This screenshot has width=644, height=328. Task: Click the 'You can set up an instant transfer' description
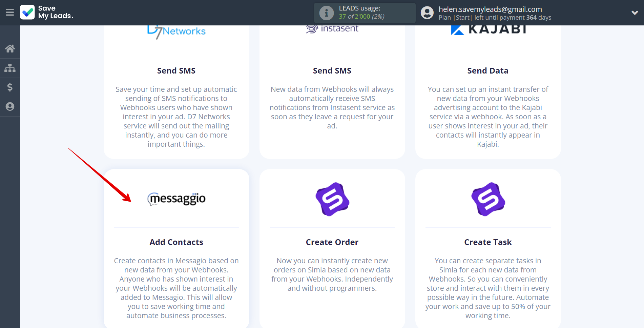pyautogui.click(x=488, y=117)
